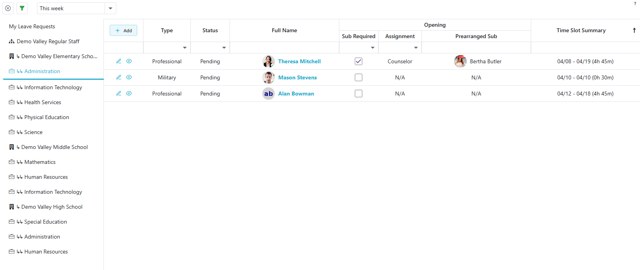Click the sort arrow on Time Slot Summary
The image size is (644, 270).
(634, 30)
